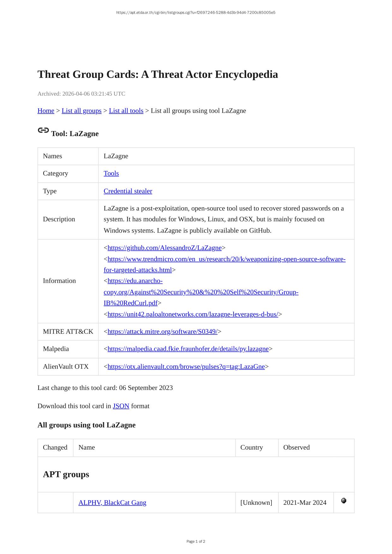392x554 pixels.
Task: Download the tool card via JSON link
Action: [x=121, y=406]
